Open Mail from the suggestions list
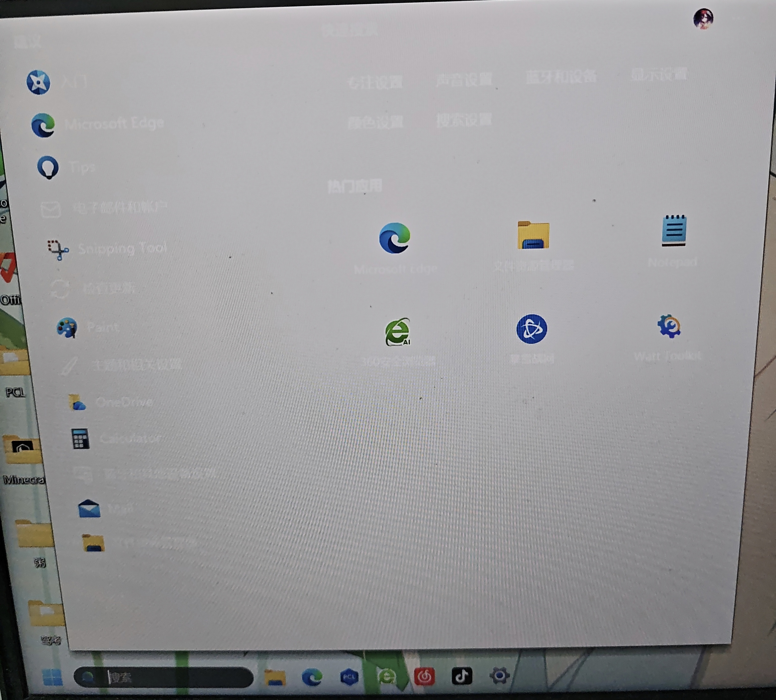This screenshot has width=776, height=700. [x=106, y=508]
